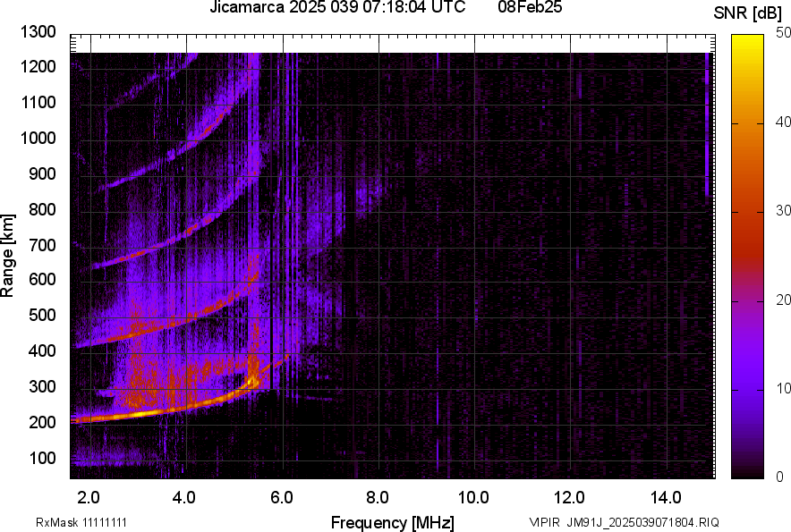
Task: Click the 'SNR [dB]' colorbar label
Action: tap(747, 13)
